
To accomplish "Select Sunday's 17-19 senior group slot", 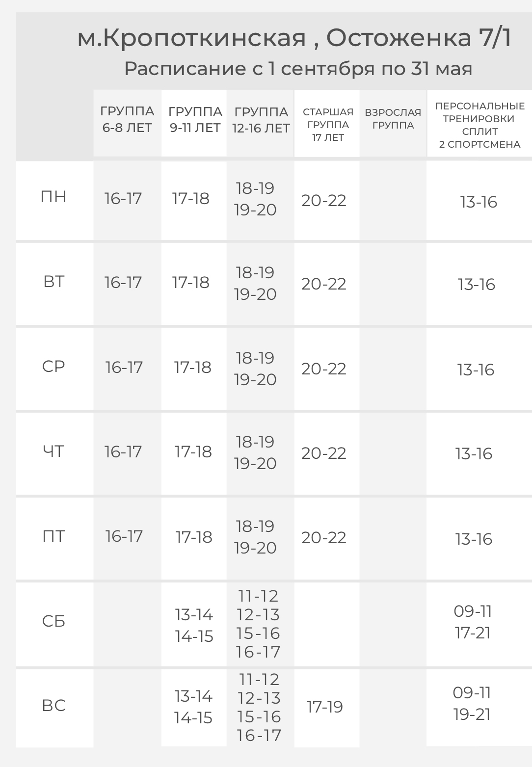I will pyautogui.click(x=324, y=707).
